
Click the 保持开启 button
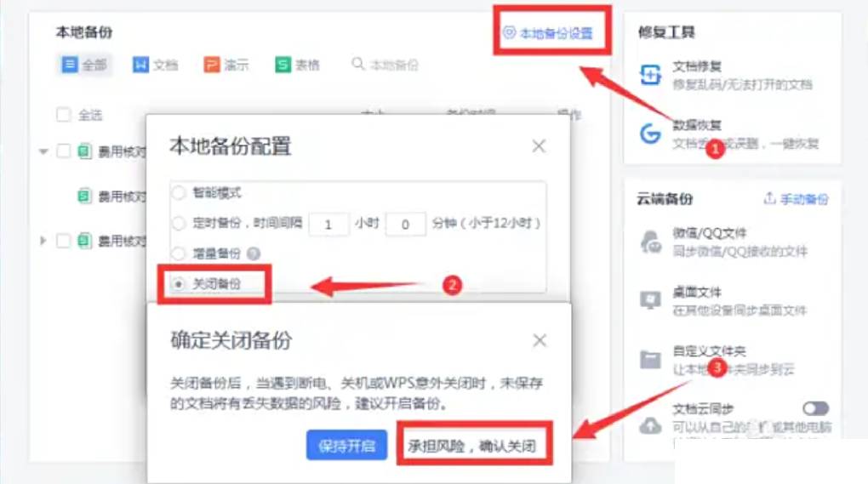coord(346,445)
